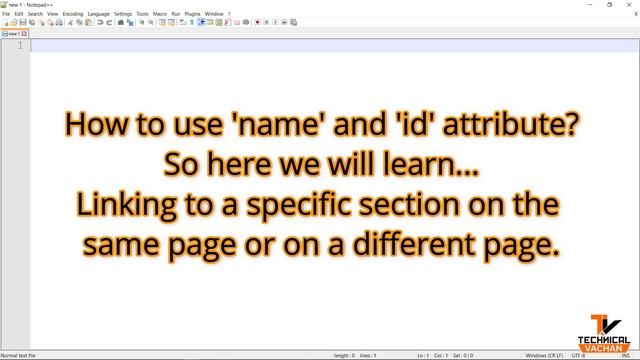640x360 pixels.
Task: Click line number 1 in the margin
Action: tap(20, 45)
